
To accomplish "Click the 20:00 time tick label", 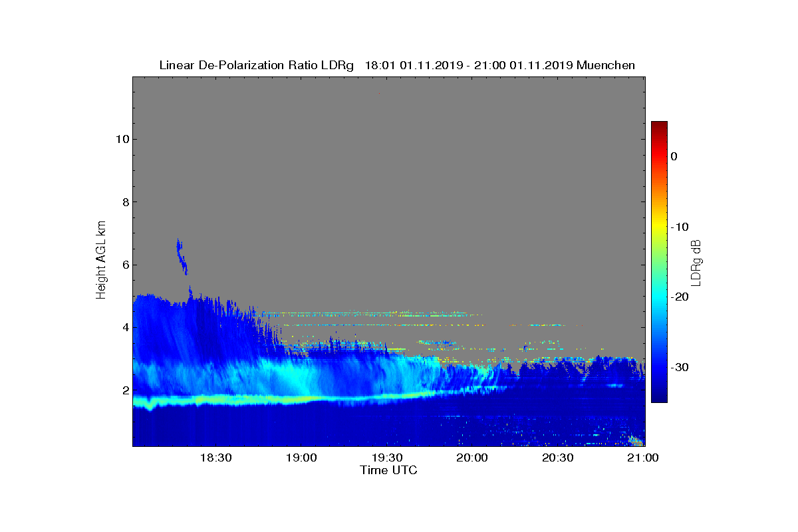I will tap(472, 458).
